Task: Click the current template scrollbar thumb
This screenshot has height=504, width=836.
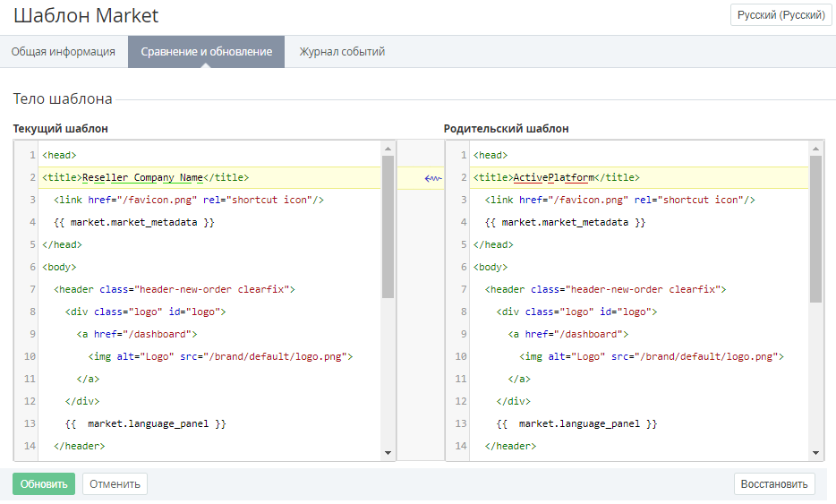Action: click(388, 226)
